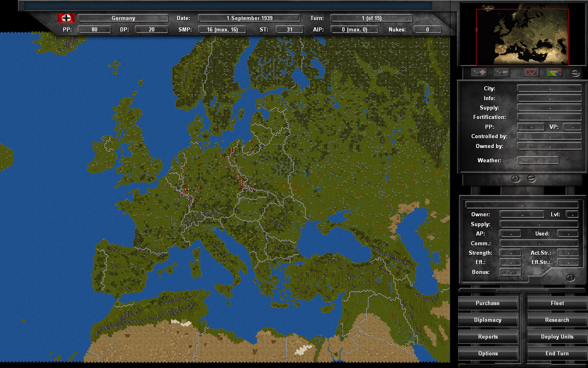This screenshot has width=588, height=368.
Task: Click the unit Owner field
Action: tap(522, 214)
